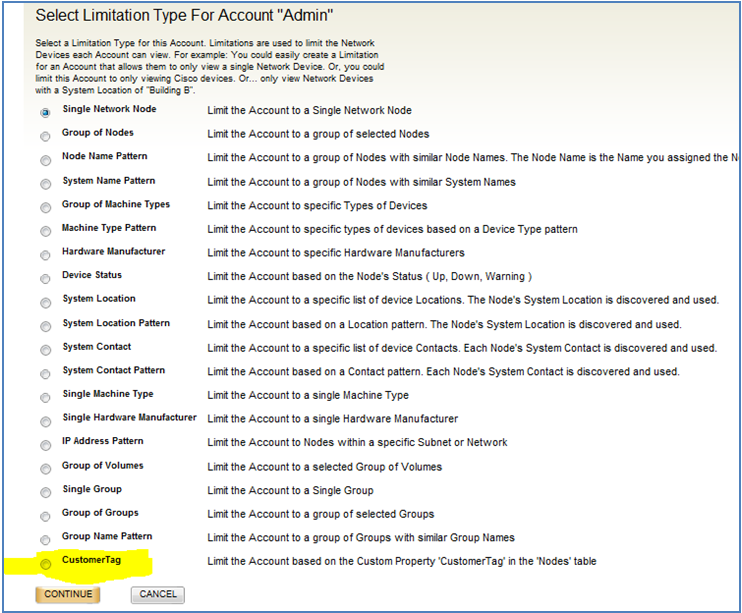742x613 pixels.
Task: Choose System Location Pattern radio button
Action: (x=45, y=327)
